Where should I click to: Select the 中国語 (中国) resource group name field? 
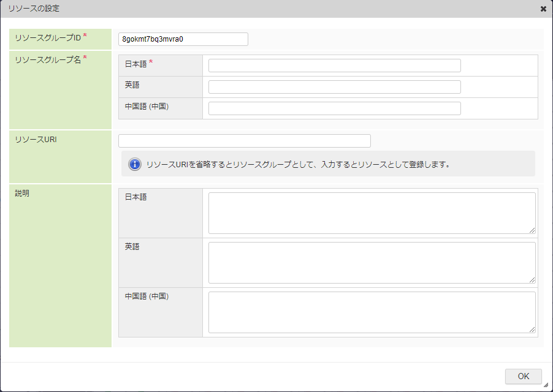click(334, 108)
